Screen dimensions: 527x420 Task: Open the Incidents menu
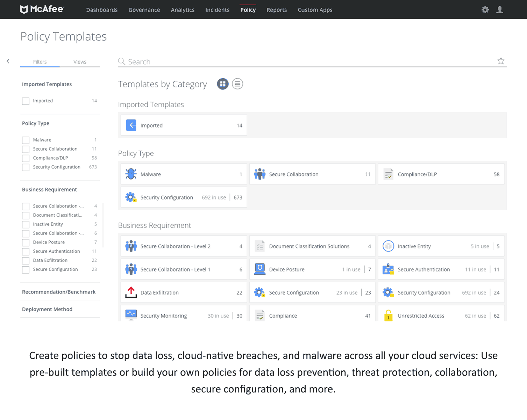(x=217, y=10)
